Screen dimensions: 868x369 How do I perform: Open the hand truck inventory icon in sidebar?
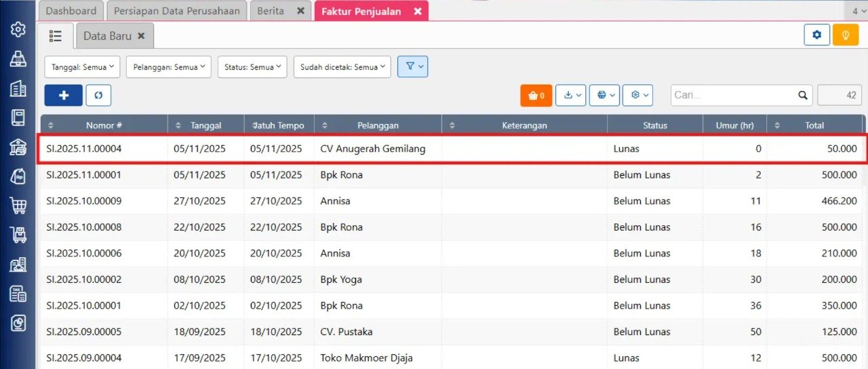click(x=18, y=235)
